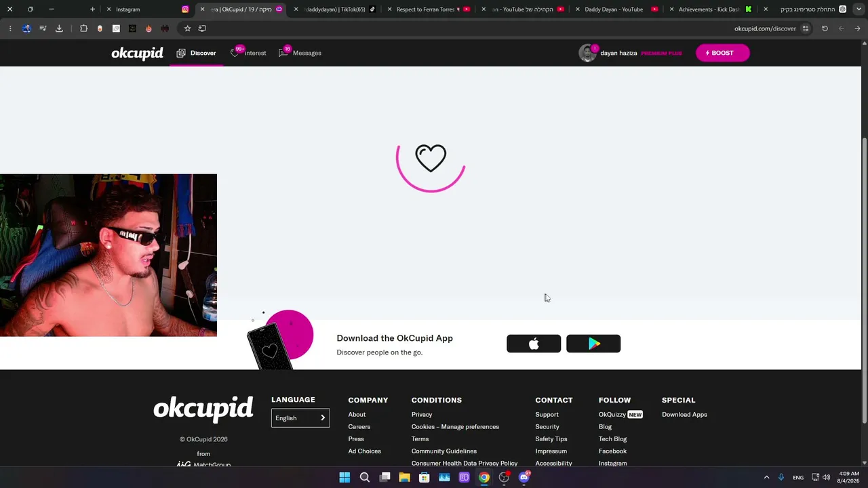This screenshot has height=488, width=868.
Task: Bookmark this page with the star icon
Action: [187, 28]
